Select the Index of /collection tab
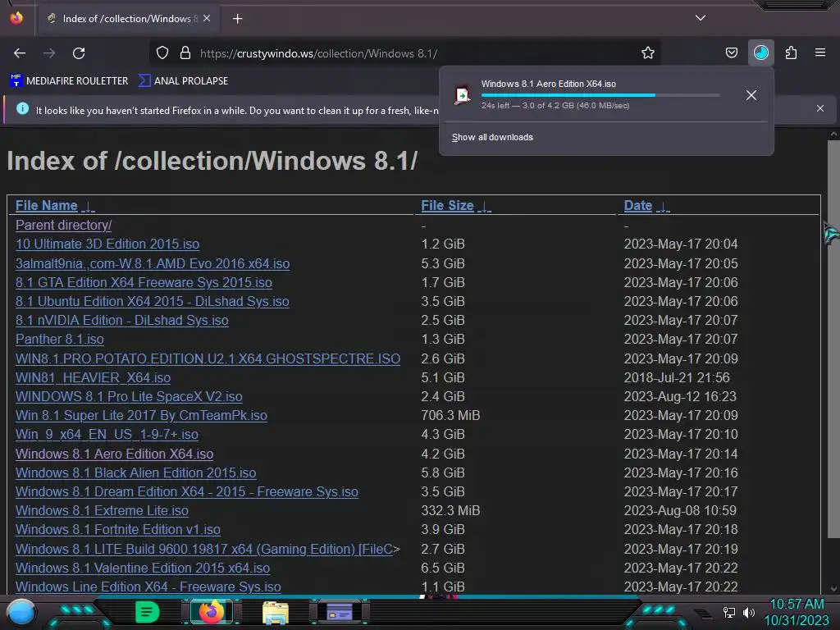Image resolution: width=840 pixels, height=630 pixels. pos(127,19)
